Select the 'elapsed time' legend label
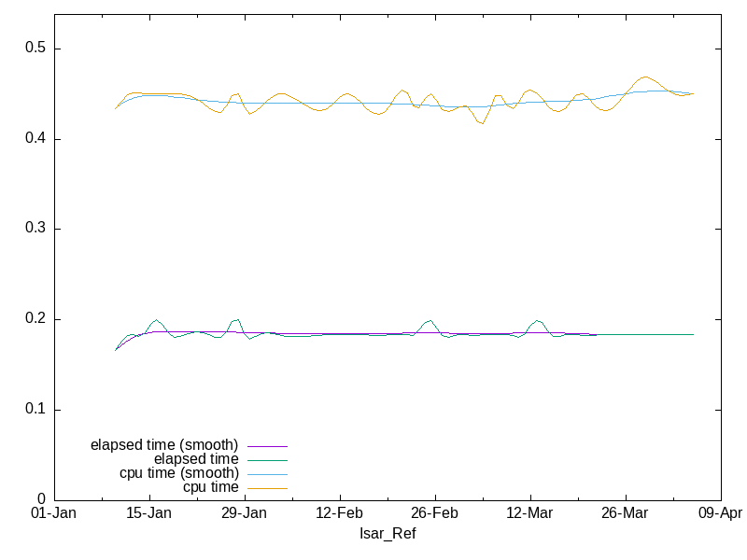 tap(196, 459)
